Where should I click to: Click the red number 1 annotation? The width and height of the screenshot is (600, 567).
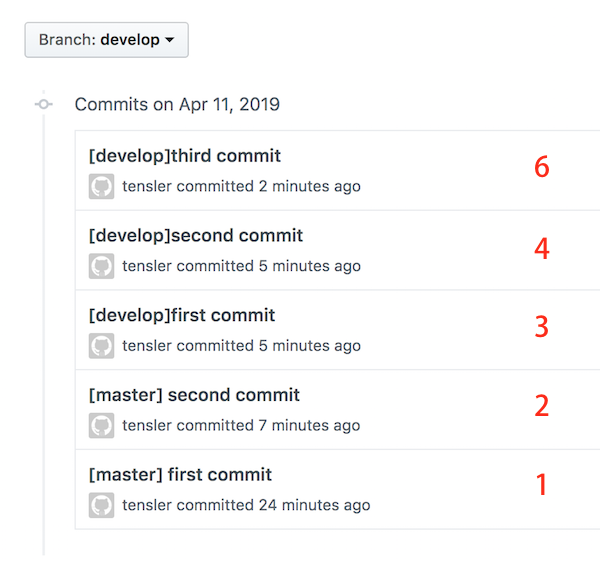[541, 484]
